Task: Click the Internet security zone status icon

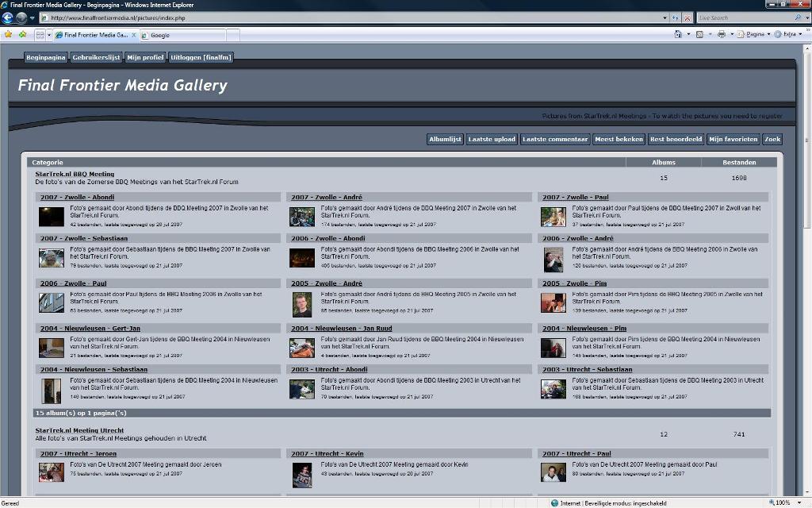Action: click(x=554, y=502)
